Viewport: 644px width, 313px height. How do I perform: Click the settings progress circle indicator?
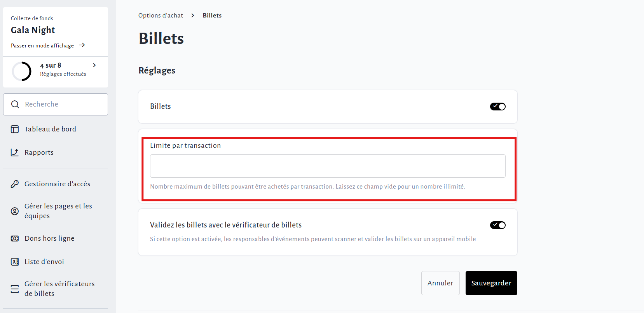(22, 71)
